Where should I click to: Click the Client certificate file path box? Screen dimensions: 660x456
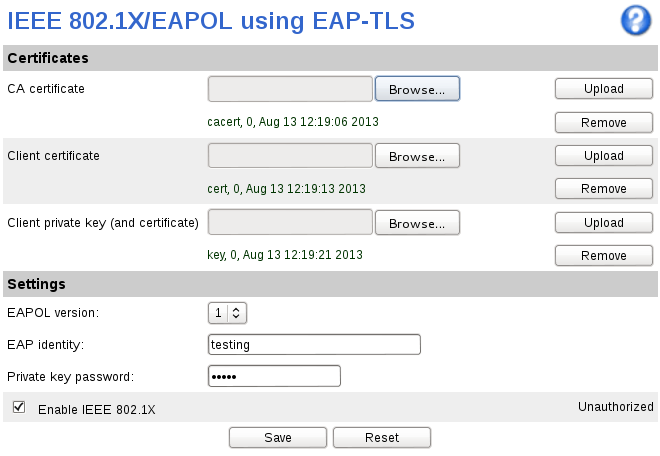click(x=290, y=156)
